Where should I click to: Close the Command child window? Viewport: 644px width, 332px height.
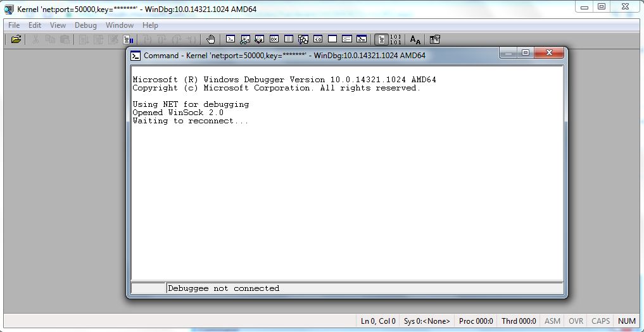549,53
